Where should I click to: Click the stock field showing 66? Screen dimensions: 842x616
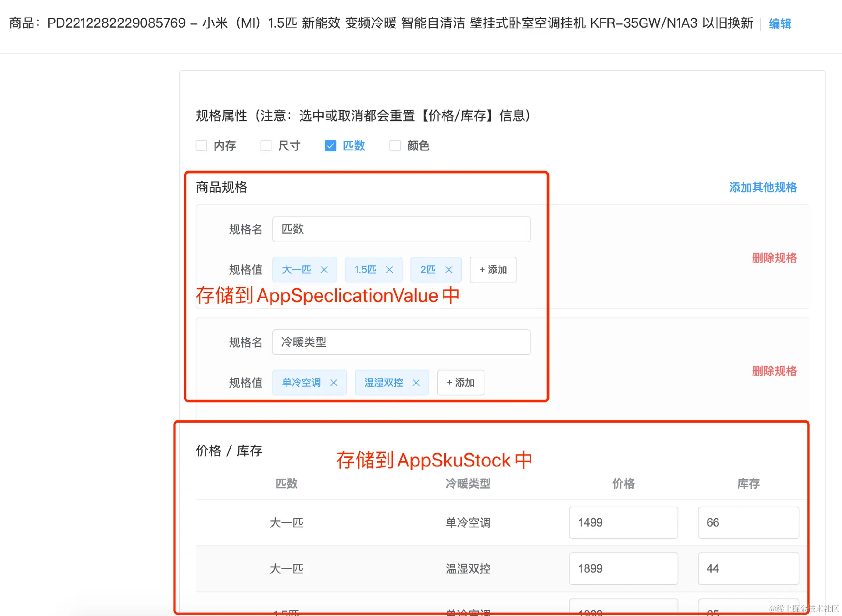[748, 523]
